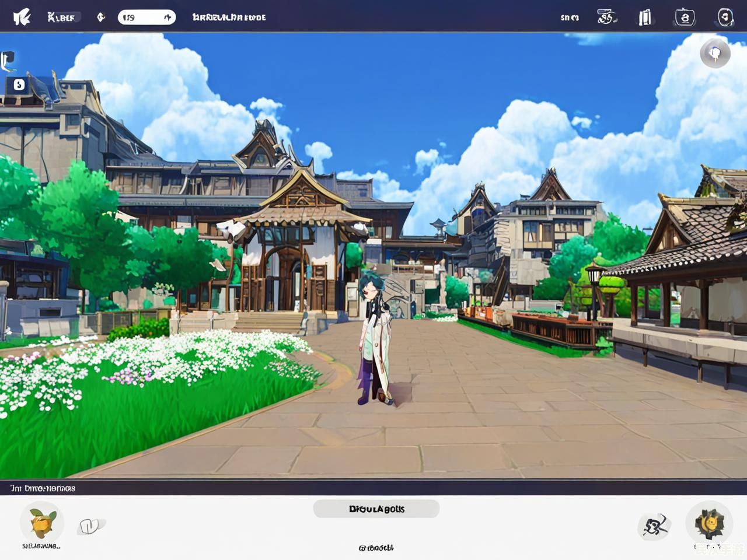
Task: Open the book icon in top bar
Action: pos(644,17)
